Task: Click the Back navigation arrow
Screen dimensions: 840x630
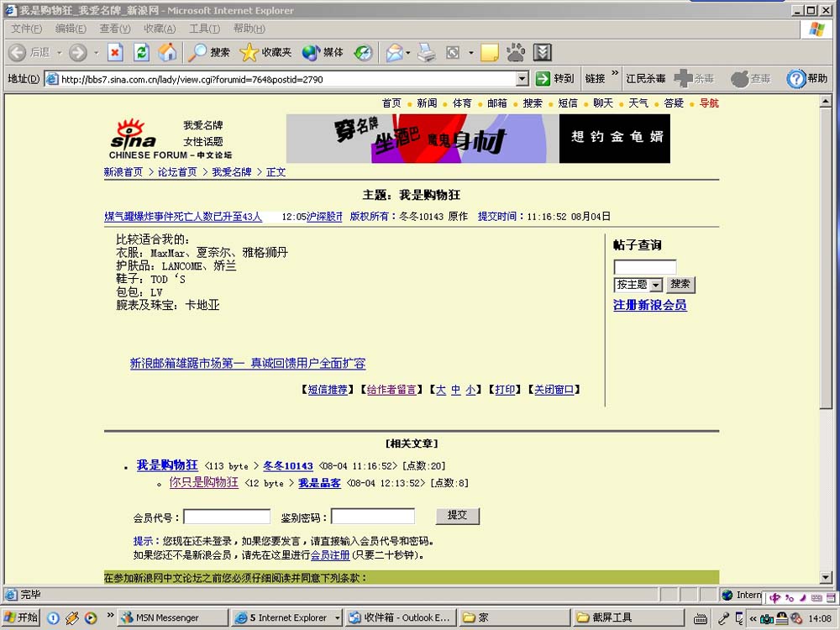Action: coord(17,52)
